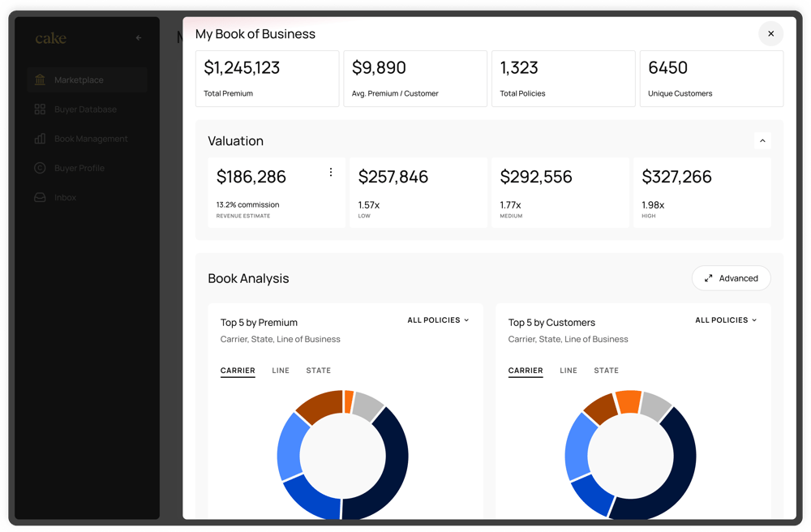Click the Advanced button in Book Analysis

(732, 278)
